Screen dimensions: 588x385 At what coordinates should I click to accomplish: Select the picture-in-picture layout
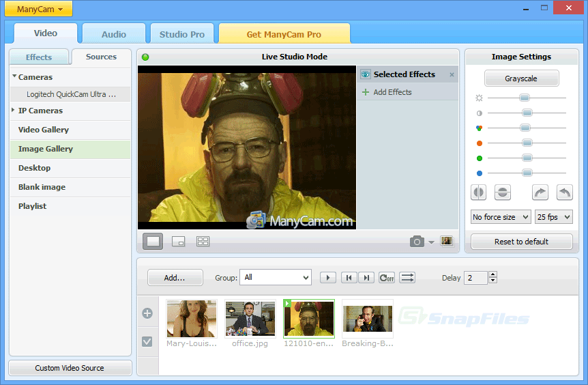(x=178, y=241)
